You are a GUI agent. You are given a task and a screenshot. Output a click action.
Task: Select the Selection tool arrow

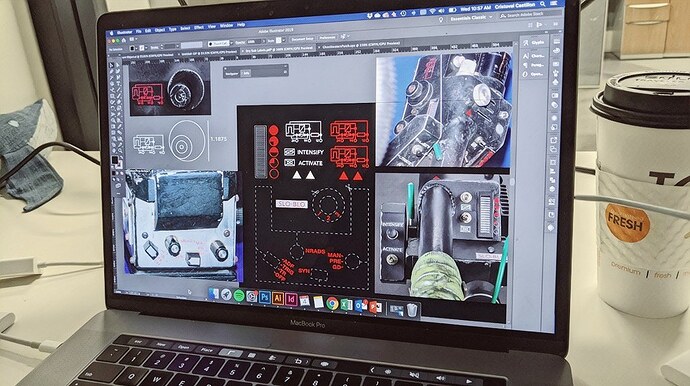click(x=111, y=65)
